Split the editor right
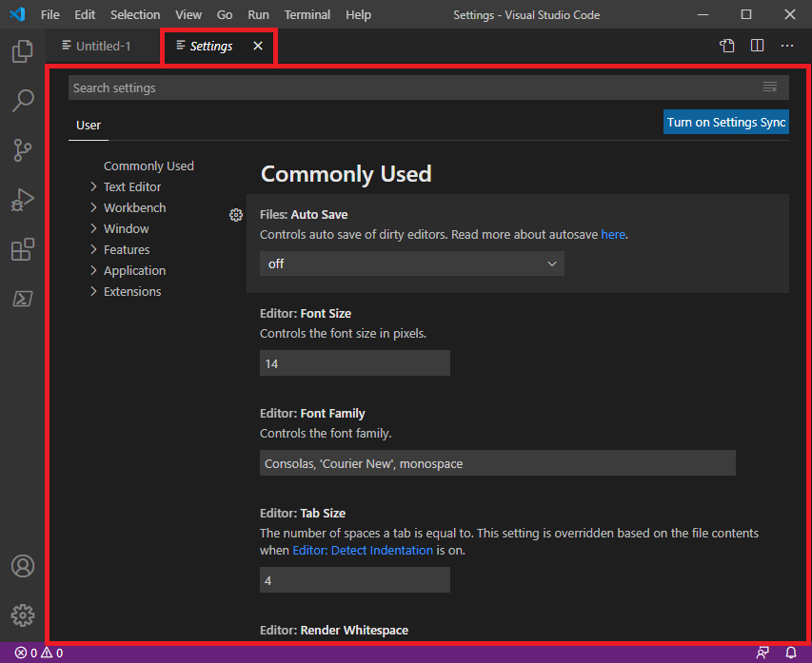Screen dimensions: 812x663 757,46
